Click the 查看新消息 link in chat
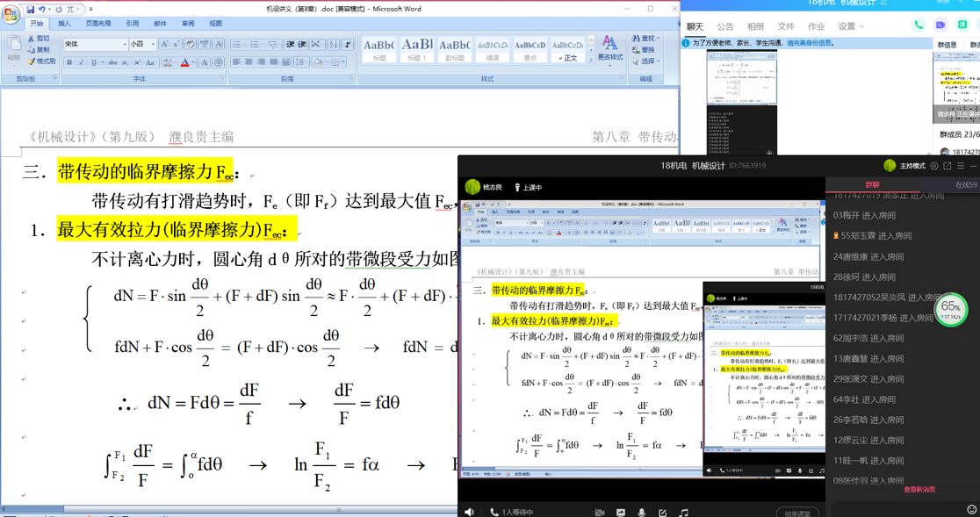 pos(919,490)
